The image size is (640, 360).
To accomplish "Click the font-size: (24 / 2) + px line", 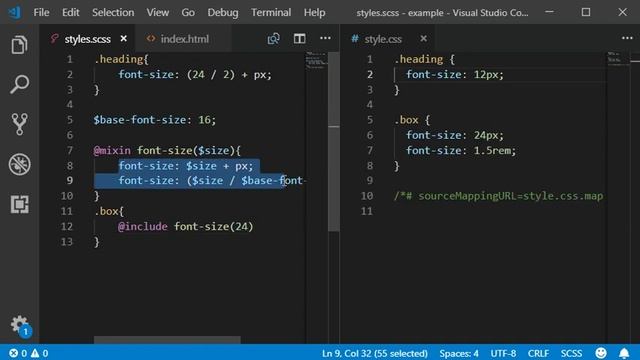I will click(x=195, y=74).
